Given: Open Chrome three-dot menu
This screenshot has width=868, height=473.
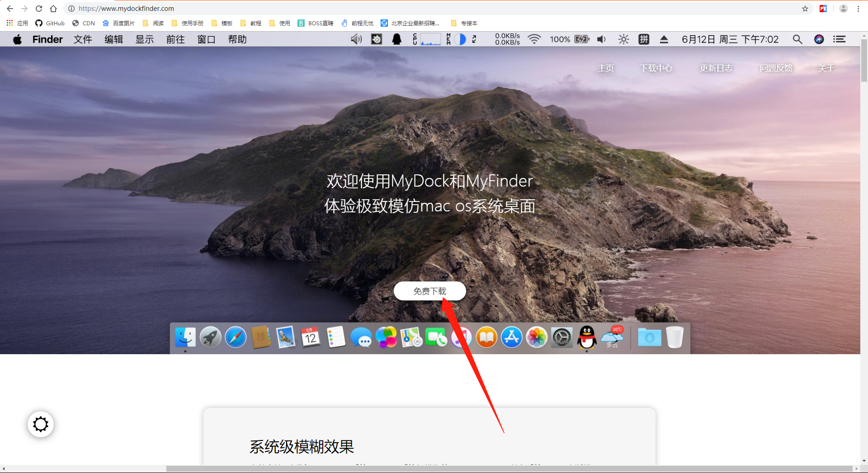Looking at the screenshot, I should coord(858,9).
